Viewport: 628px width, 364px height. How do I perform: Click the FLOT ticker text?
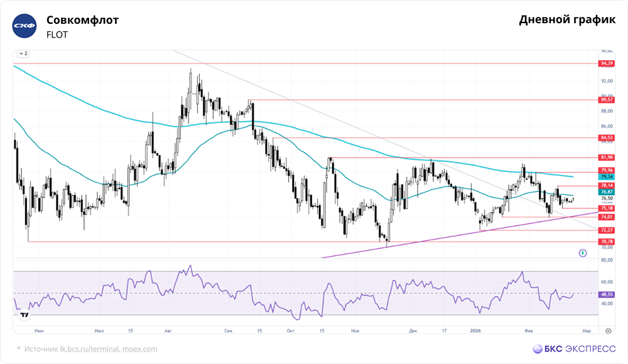(57, 35)
